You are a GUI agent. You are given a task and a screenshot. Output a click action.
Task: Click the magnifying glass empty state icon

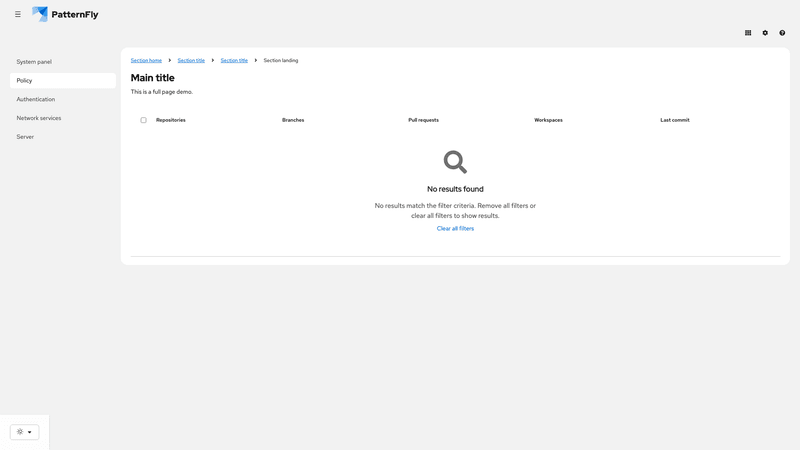pos(455,162)
